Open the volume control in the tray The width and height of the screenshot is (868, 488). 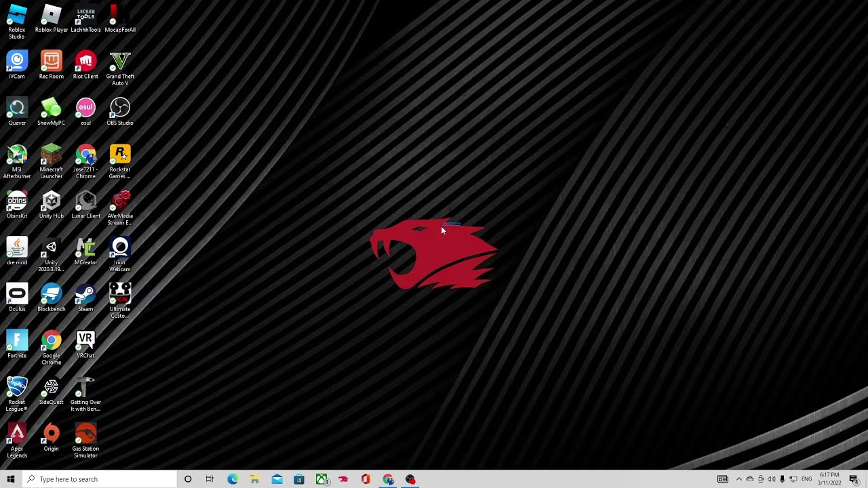coord(772,479)
